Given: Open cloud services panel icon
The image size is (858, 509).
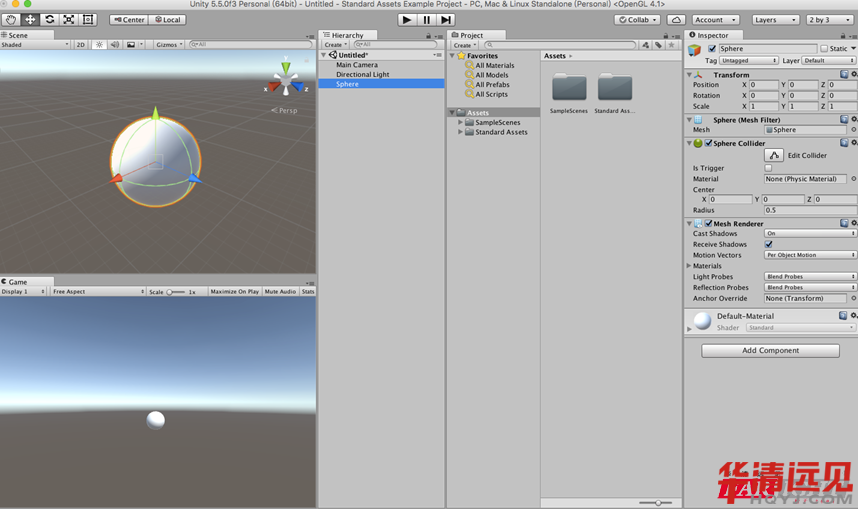Looking at the screenshot, I should point(676,19).
